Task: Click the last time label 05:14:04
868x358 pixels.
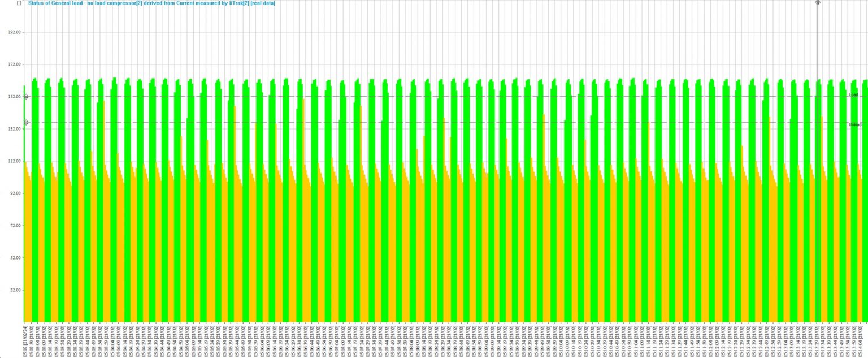Action: pos(861,340)
